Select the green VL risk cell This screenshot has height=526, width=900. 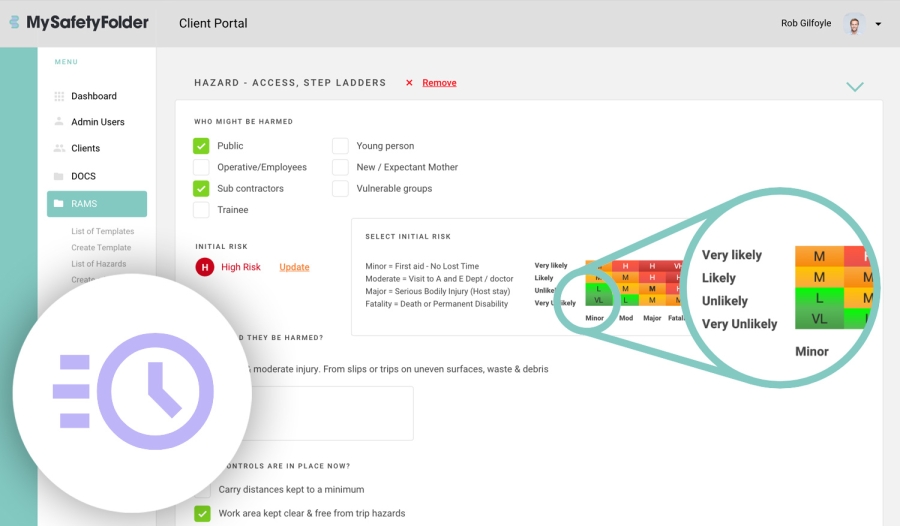[x=598, y=300]
